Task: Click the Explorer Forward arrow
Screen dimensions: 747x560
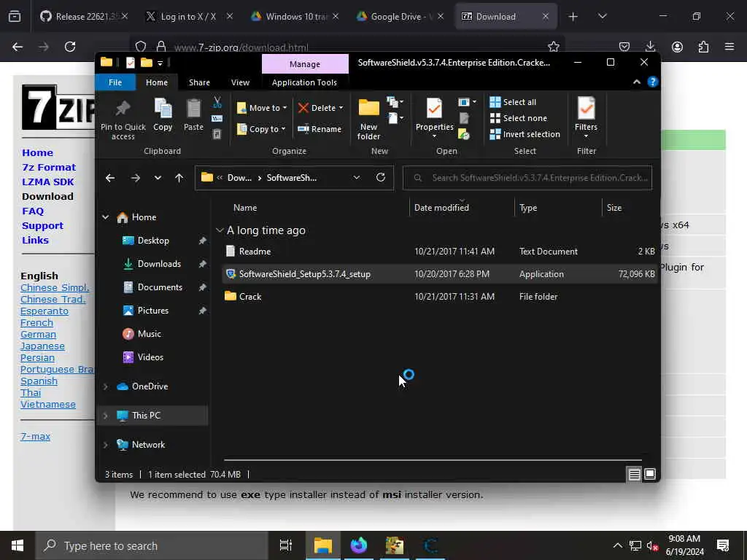Action: (135, 178)
